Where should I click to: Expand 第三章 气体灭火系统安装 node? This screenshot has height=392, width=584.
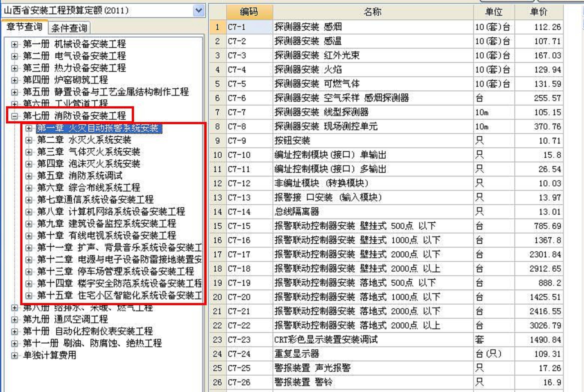point(29,152)
